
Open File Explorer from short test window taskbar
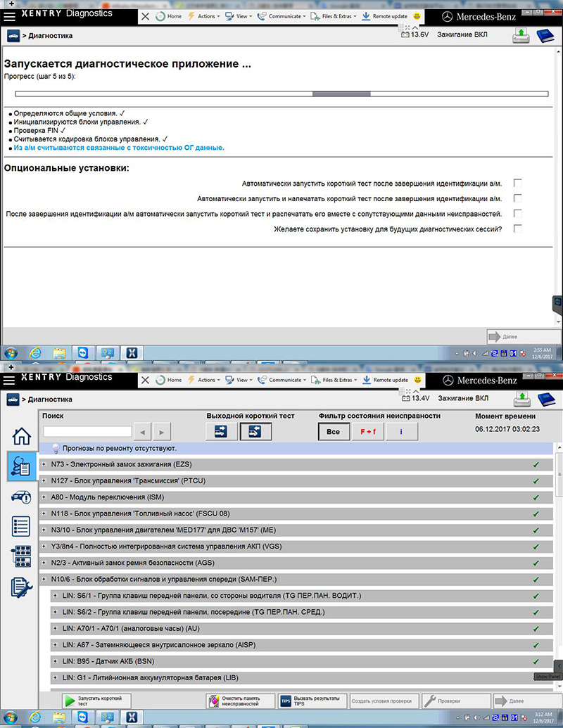[x=59, y=717]
